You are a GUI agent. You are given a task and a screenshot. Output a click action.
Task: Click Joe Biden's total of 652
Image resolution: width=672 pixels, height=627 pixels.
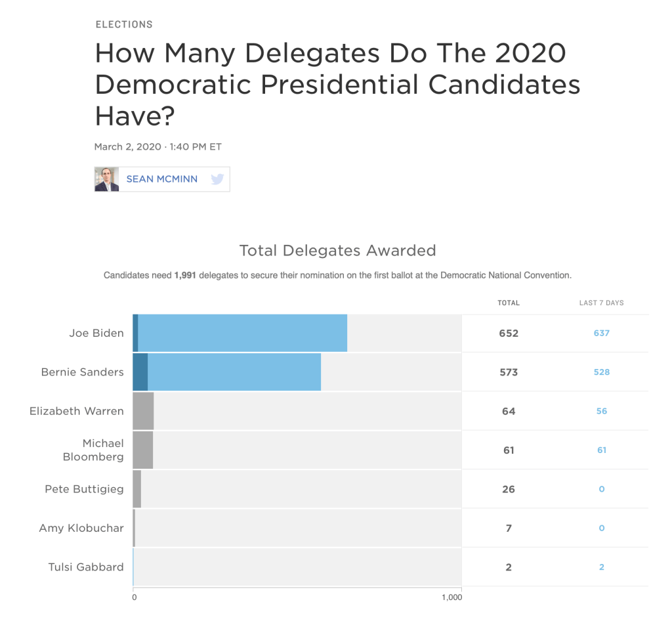[x=509, y=333]
